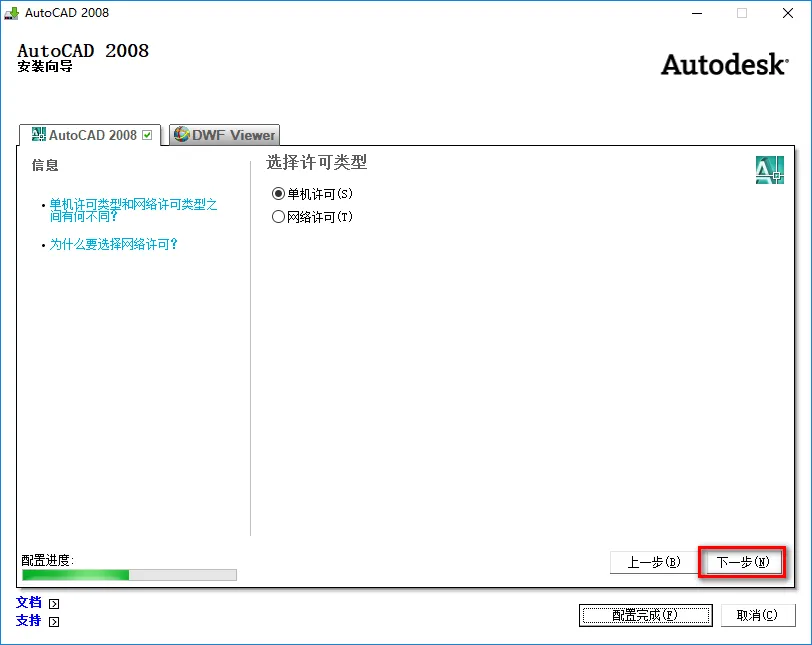Click the AutoCAD logo icon at panel corner
This screenshot has height=645, width=812.
tap(770, 170)
